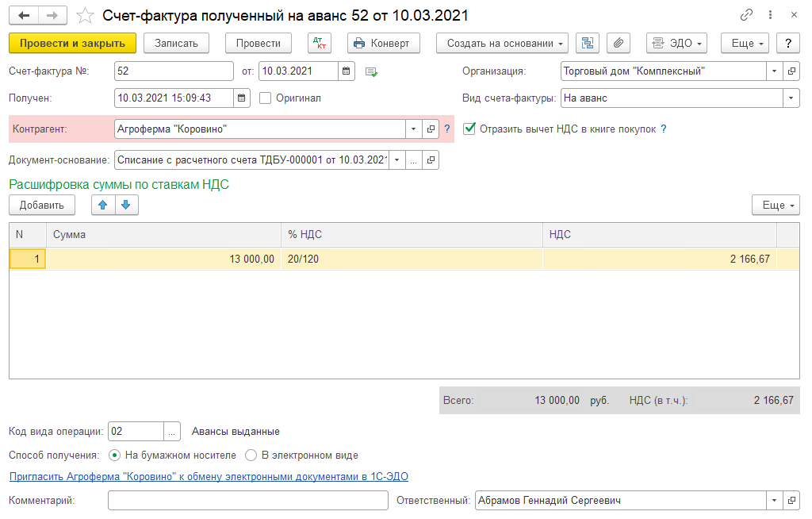
Task: Click into the Комментарий text field
Action: pyautogui.click(x=247, y=501)
